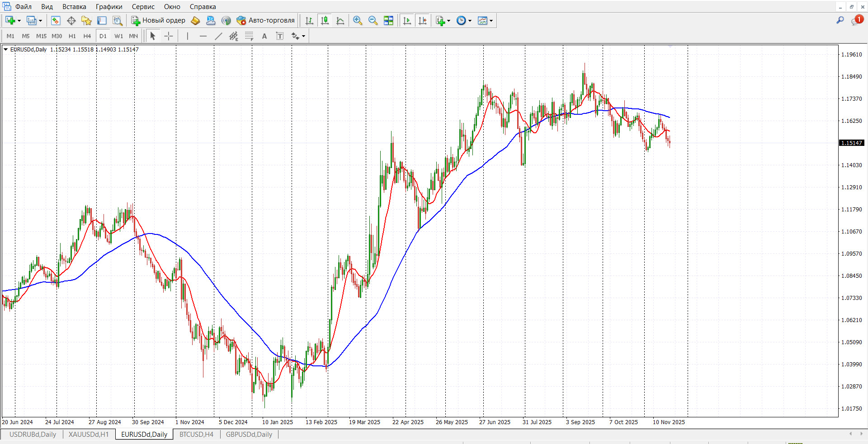868x444 pixels.
Task: Tile chart windows icon
Action: [x=388, y=20]
